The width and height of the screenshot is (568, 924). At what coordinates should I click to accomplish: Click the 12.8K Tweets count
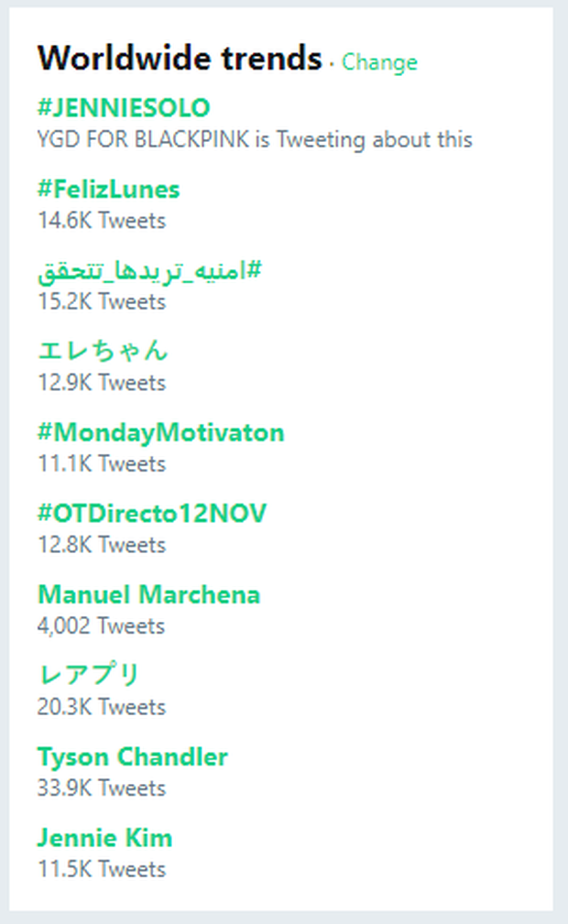pos(102,544)
